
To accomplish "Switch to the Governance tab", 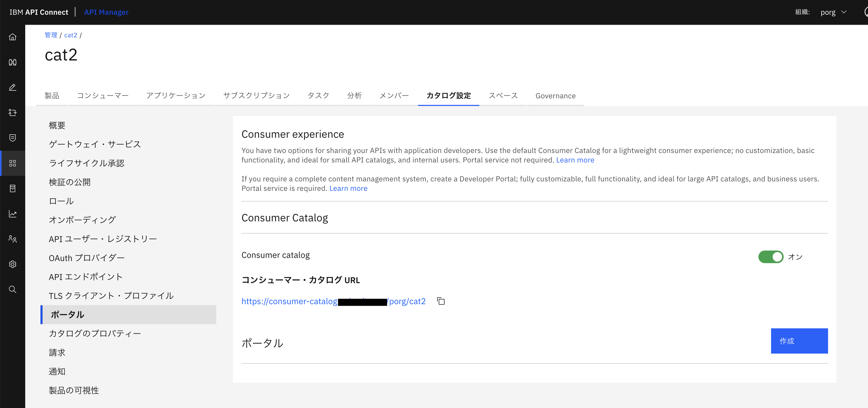I will coord(555,95).
